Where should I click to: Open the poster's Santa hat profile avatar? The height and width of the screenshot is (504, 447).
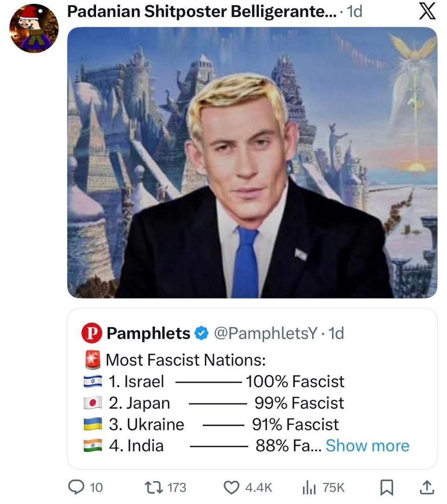coord(34,29)
